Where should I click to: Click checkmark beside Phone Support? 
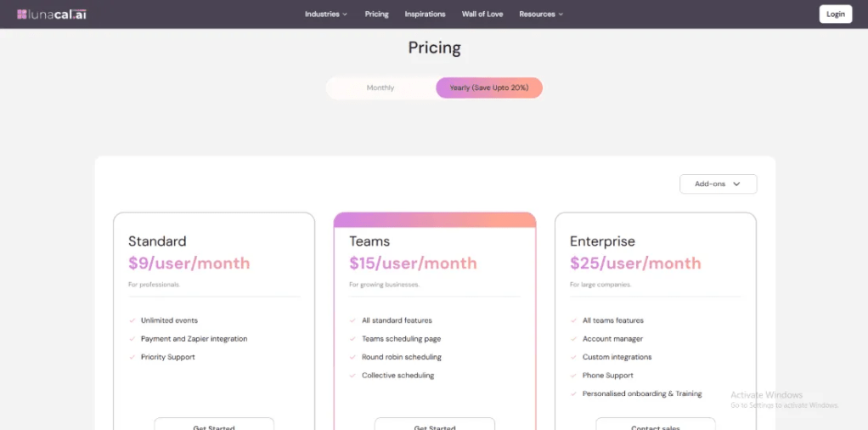click(x=573, y=376)
